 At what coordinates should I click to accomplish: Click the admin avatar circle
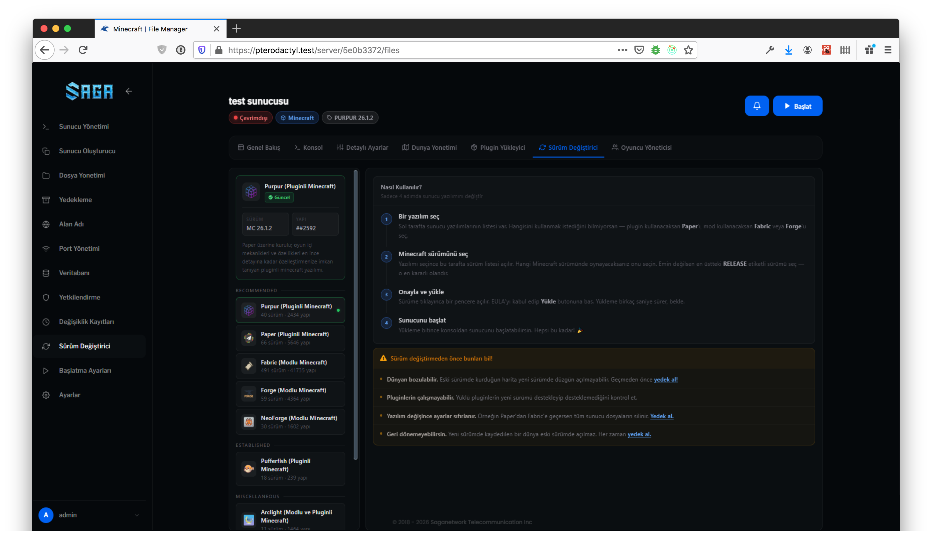(x=46, y=515)
